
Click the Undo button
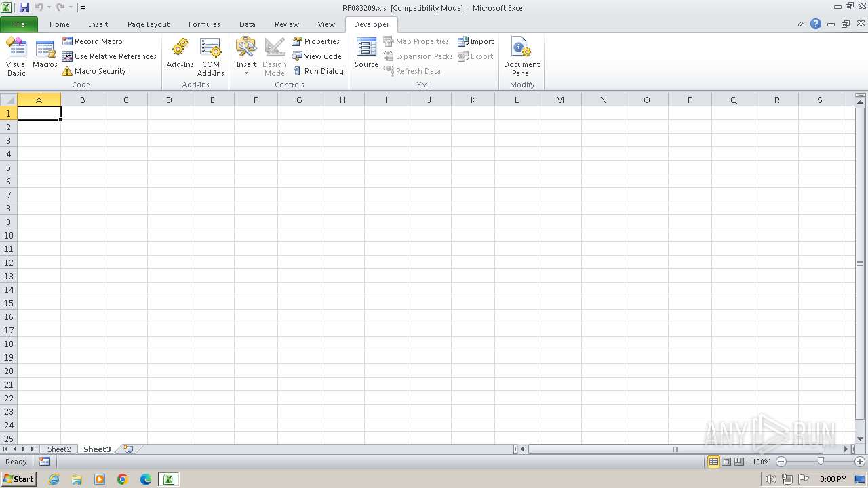pos(39,7)
